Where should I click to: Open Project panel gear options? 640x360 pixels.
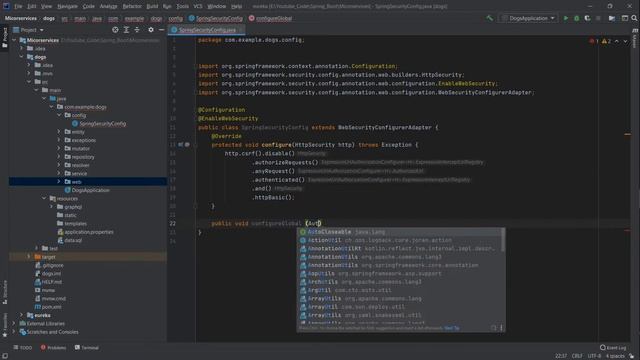tap(151, 30)
